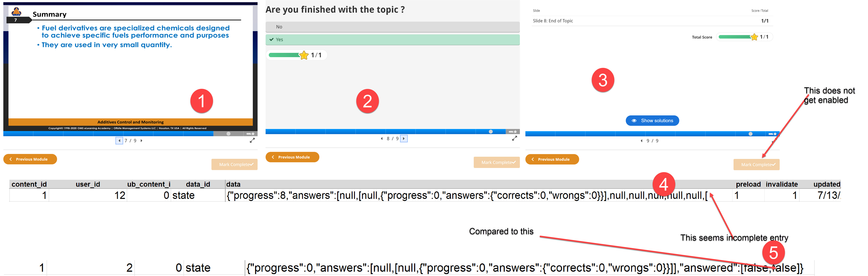Click Mark Complete under the Summary slide

(x=235, y=164)
